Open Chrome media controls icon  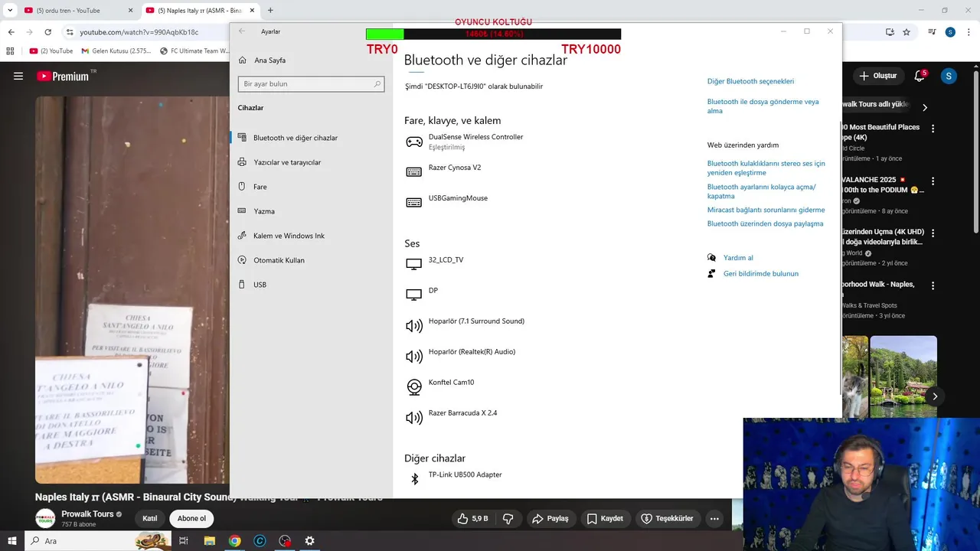932,32
